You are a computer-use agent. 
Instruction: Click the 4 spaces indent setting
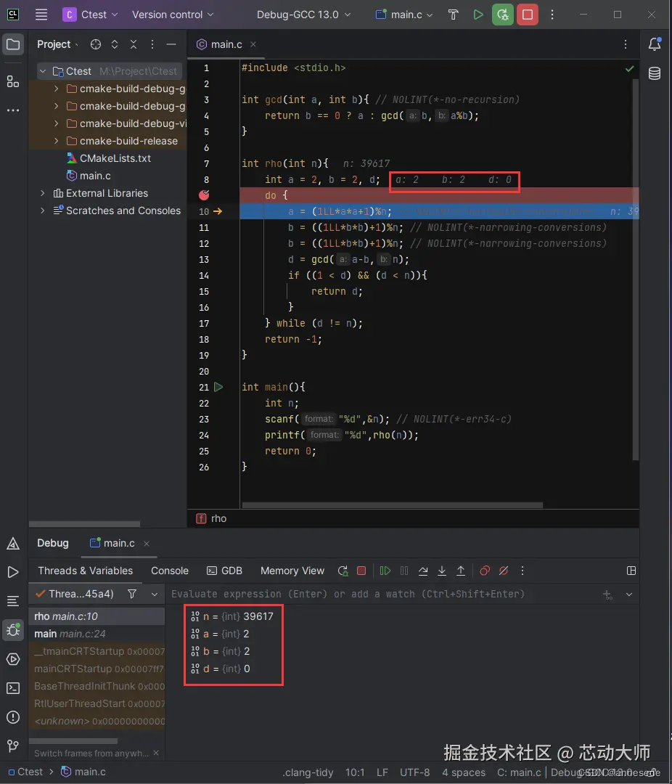[464, 772]
